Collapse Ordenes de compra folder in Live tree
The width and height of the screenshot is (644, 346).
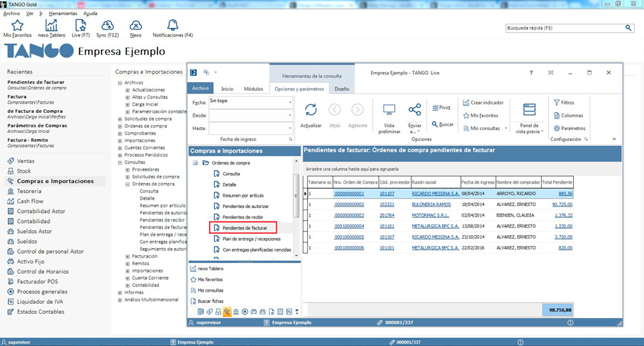(x=195, y=163)
